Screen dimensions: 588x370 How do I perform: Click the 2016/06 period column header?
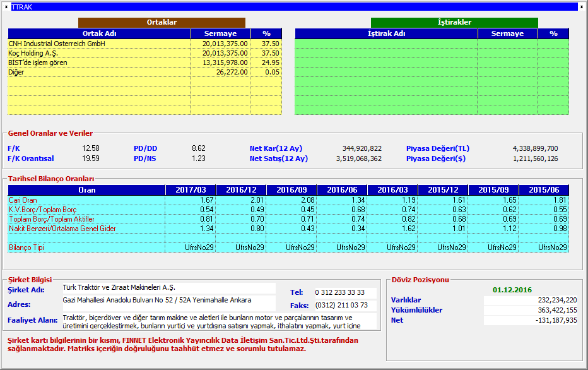click(343, 190)
